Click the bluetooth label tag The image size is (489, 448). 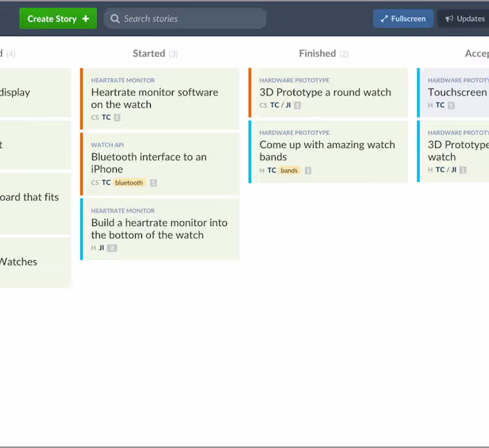point(129,183)
